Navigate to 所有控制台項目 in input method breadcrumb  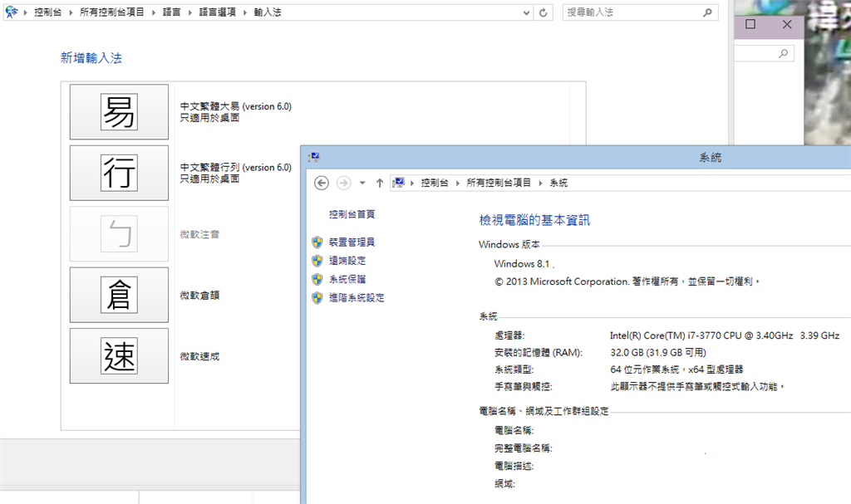pyautogui.click(x=112, y=12)
